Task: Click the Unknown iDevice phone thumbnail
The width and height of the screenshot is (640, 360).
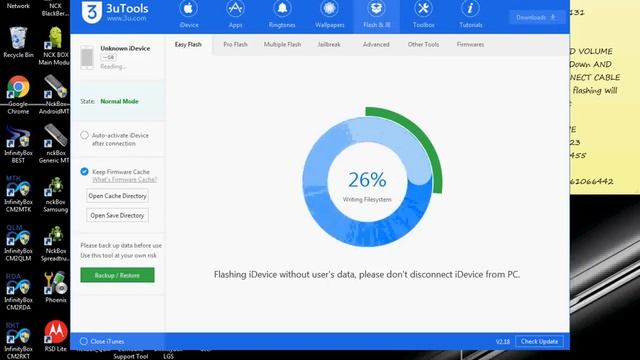Action: (x=87, y=57)
